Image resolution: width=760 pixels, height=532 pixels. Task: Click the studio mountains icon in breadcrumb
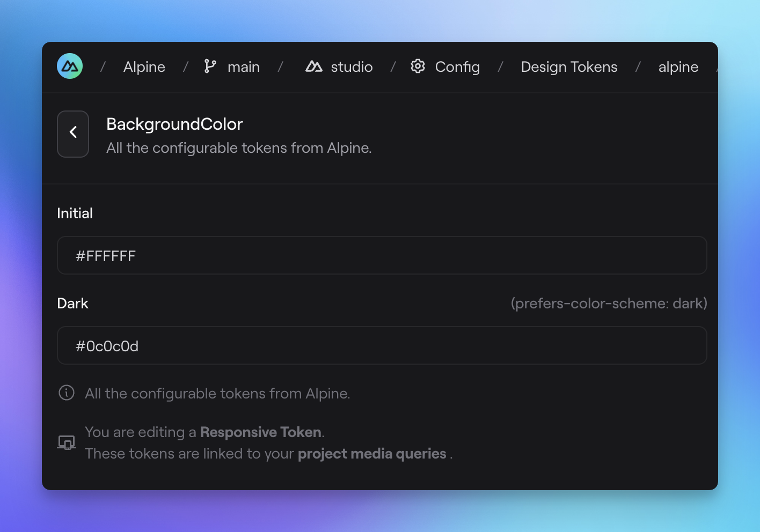314,66
